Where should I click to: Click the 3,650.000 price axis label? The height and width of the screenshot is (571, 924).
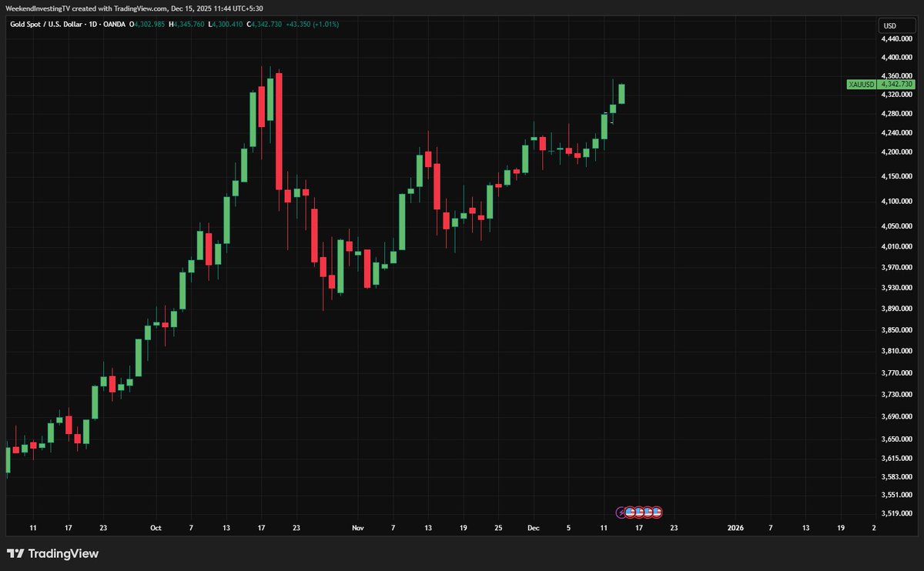point(898,439)
